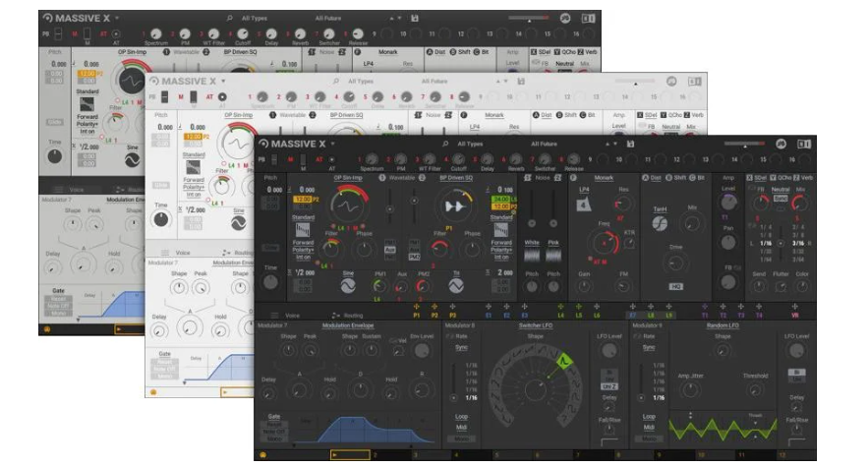Click the Gate label in Modulator 7

pyautogui.click(x=274, y=417)
